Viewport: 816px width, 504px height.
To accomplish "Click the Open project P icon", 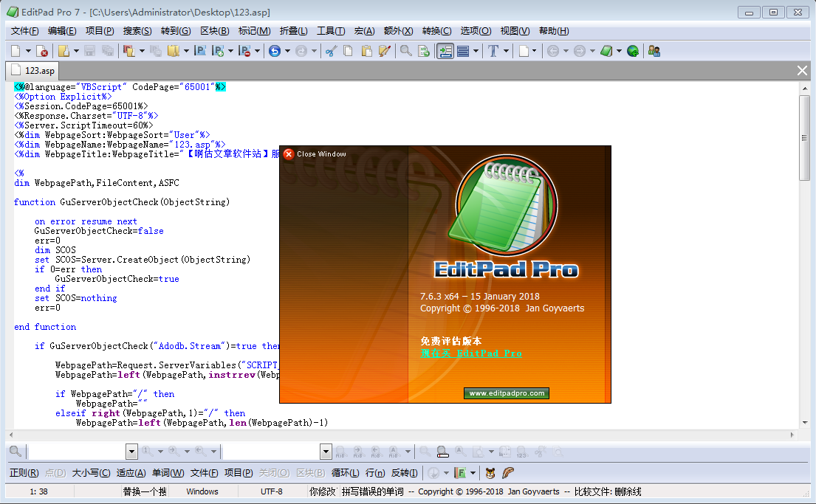I will coord(200,51).
